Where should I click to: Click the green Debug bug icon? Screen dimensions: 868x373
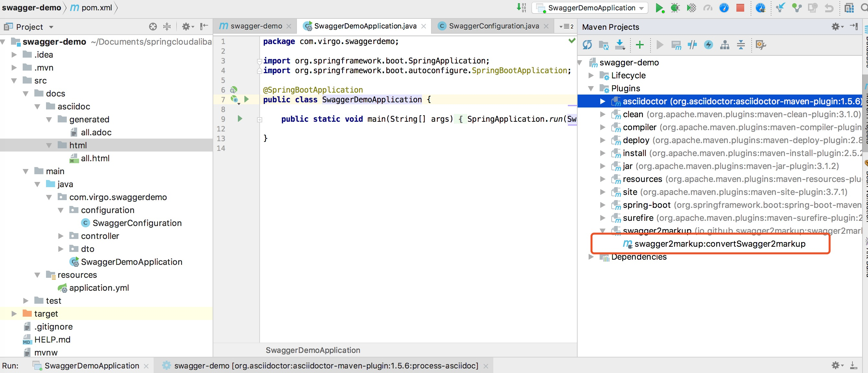pos(675,8)
